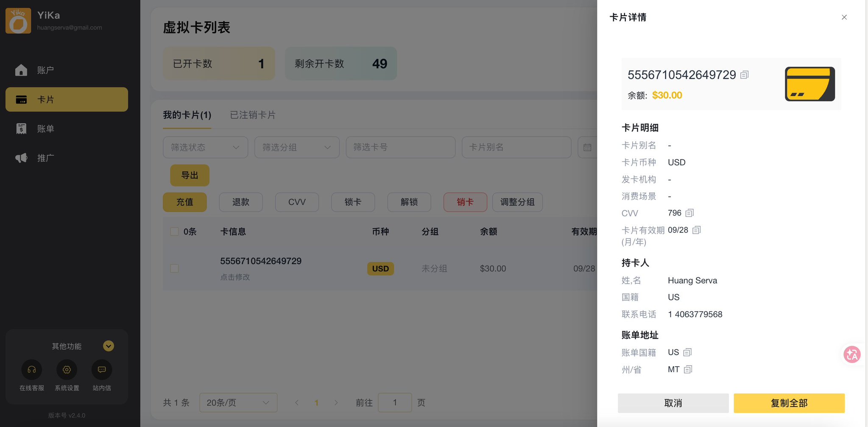
Task: Select the 卡片 card icon in sidebar
Action: click(21, 100)
